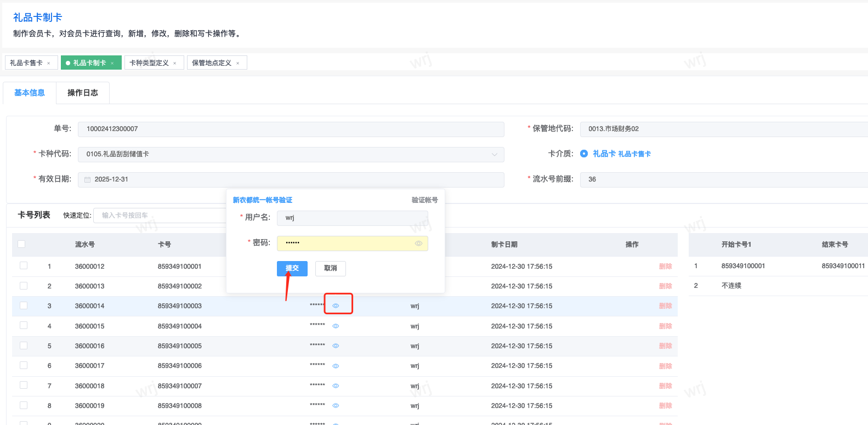This screenshot has height=425, width=868.
Task: Focus the 快速定位 card number search field
Action: [159, 216]
